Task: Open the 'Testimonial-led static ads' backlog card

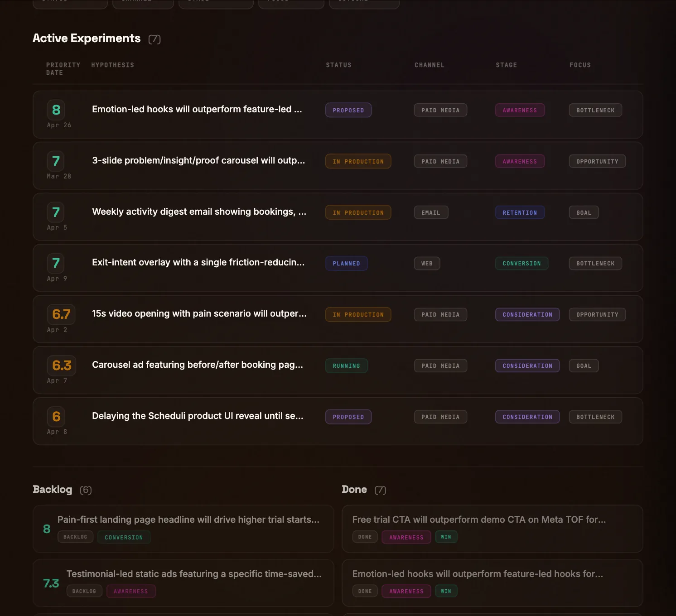Action: [183, 583]
